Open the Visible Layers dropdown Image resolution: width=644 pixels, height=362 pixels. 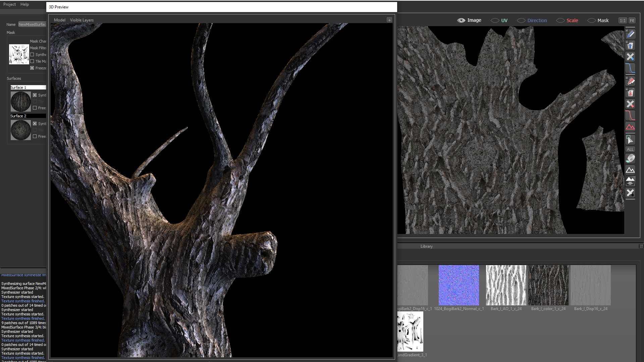click(x=82, y=20)
